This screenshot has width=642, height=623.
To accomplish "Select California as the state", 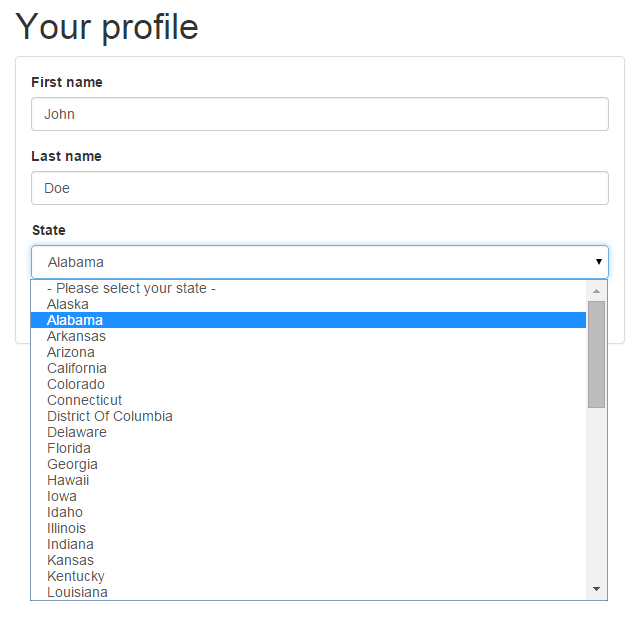I will click(308, 368).
